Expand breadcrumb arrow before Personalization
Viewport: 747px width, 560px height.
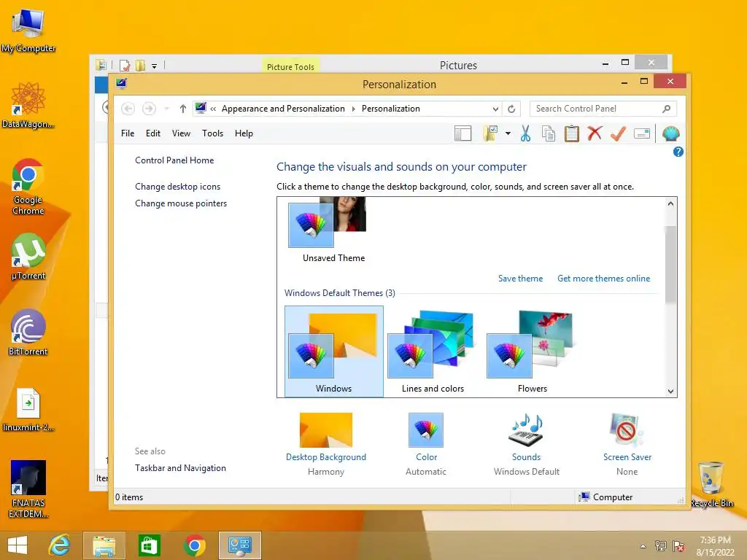(354, 109)
